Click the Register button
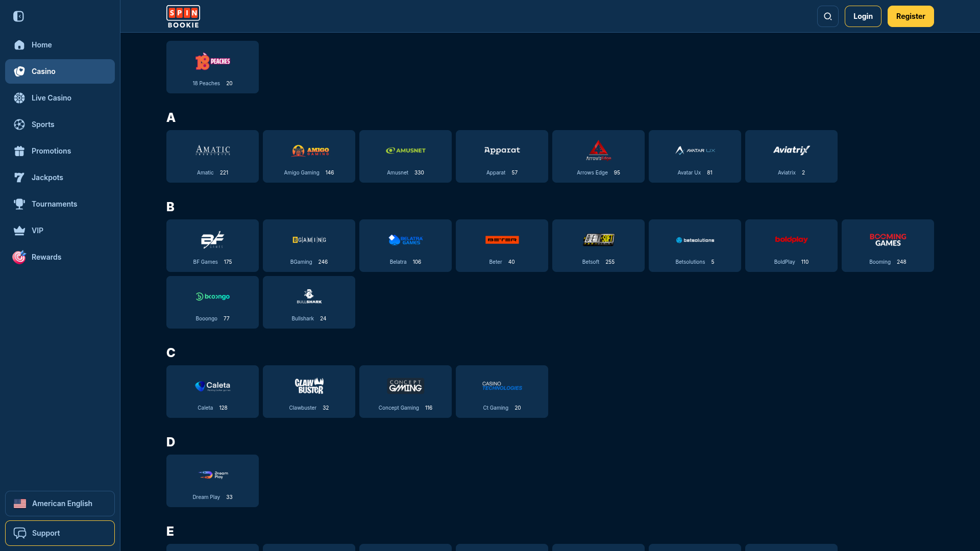The height and width of the screenshot is (551, 980). 911,16
